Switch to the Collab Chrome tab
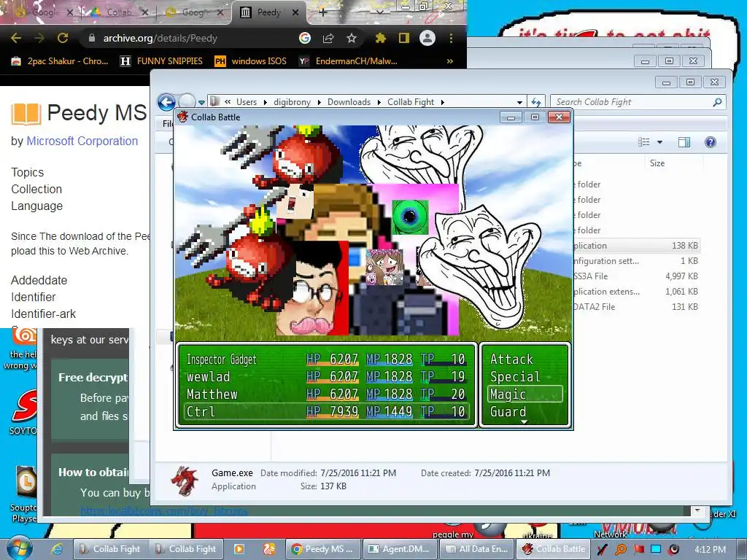 [x=118, y=12]
